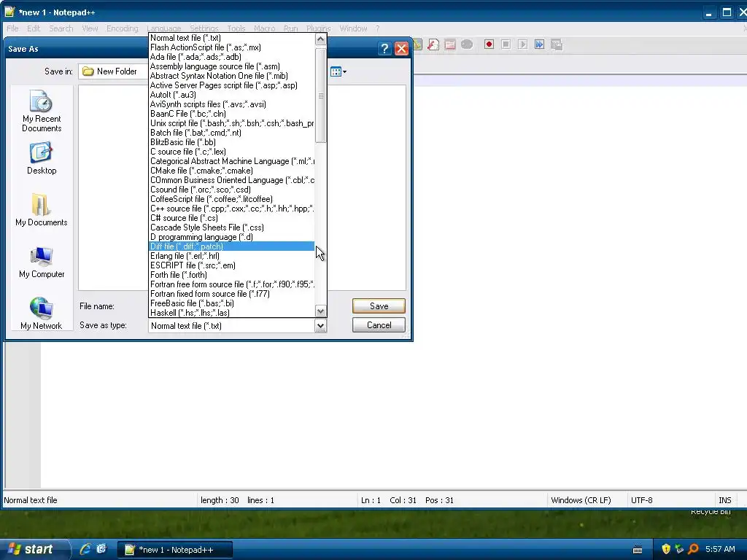Select C++ source file type
747x560 pixels.
pyautogui.click(x=231, y=209)
